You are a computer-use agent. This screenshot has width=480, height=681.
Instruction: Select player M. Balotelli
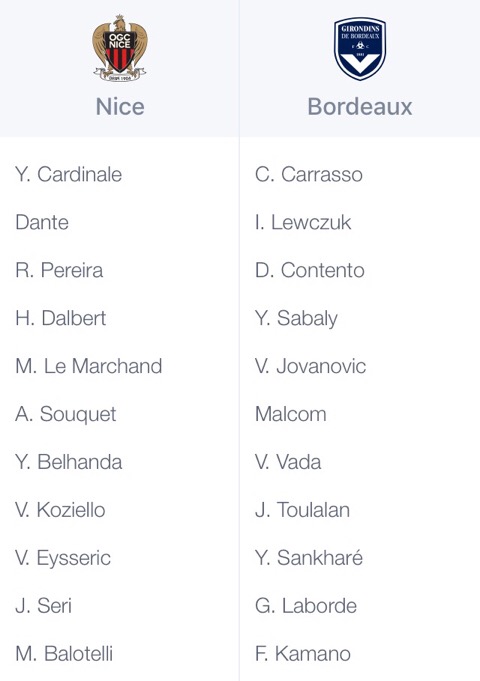tap(64, 654)
